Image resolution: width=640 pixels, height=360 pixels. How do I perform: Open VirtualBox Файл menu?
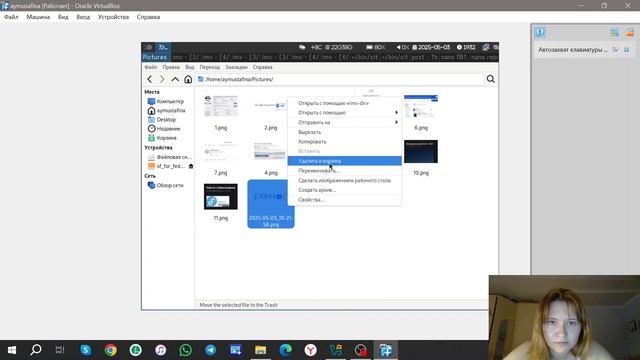click(x=11, y=17)
